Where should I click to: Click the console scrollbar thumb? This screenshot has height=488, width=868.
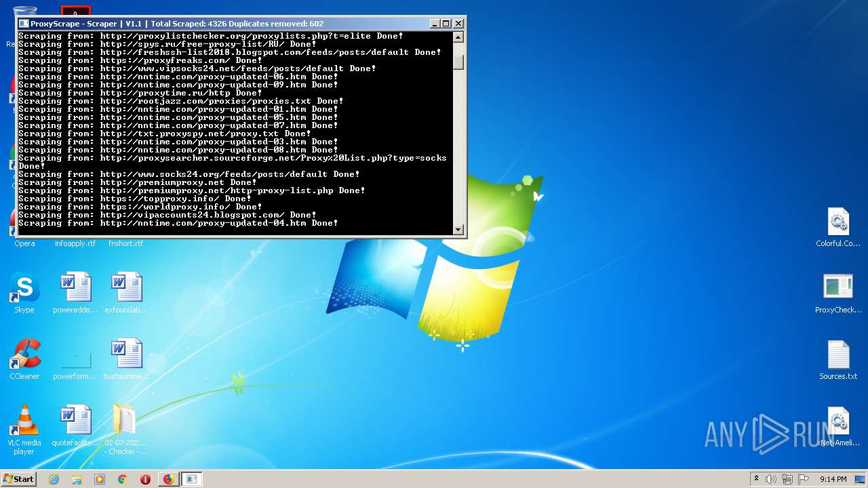click(458, 62)
